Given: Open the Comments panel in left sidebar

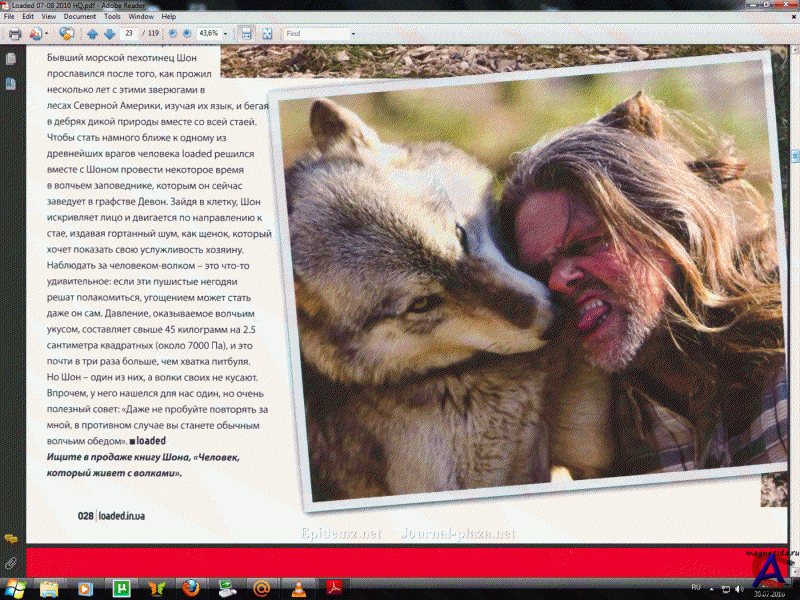Looking at the screenshot, I should coord(11,539).
